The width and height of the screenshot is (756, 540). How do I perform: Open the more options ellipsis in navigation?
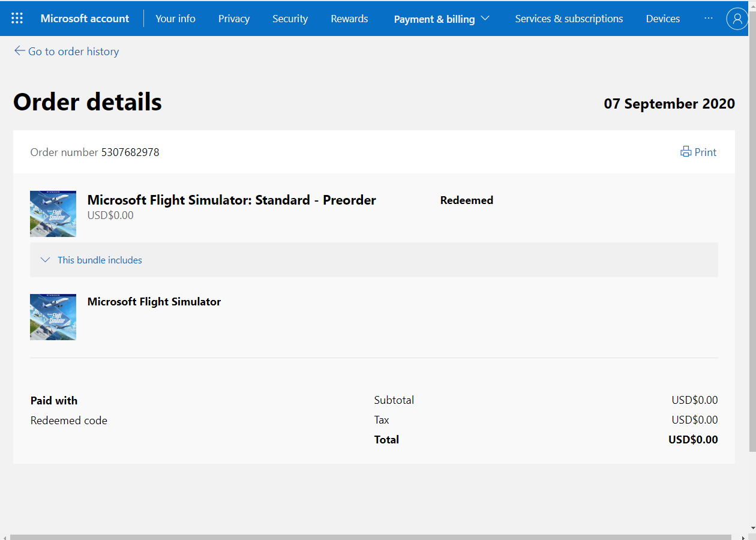click(709, 19)
